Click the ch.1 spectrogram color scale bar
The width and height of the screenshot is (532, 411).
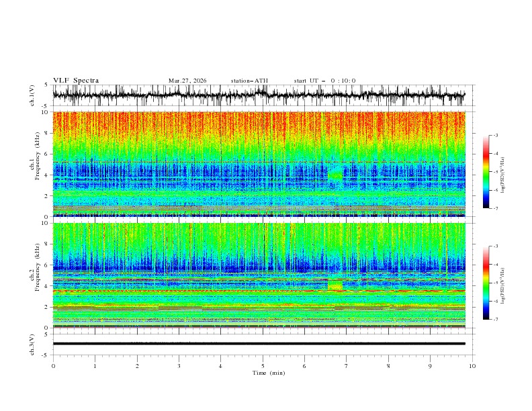pyautogui.click(x=486, y=172)
